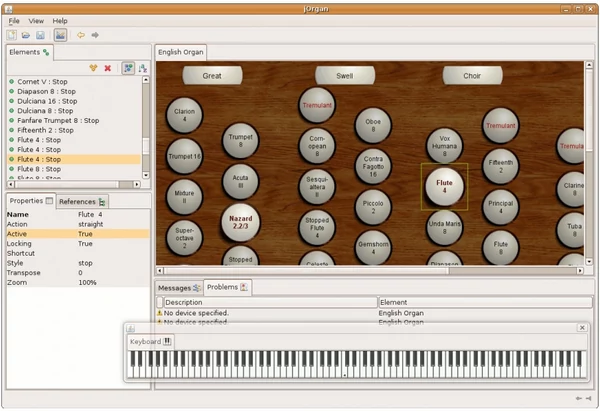Select the Elements tab
Viewport: 600px width, 411px height.
tap(29, 52)
